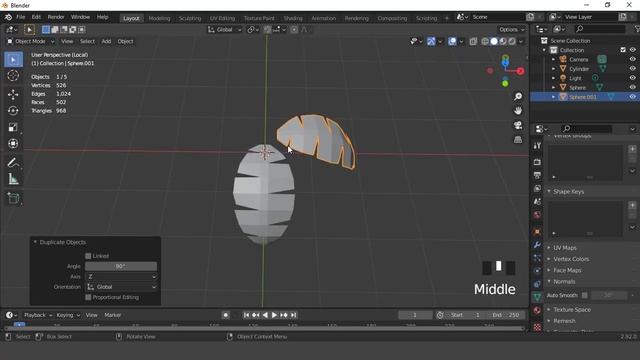Open the Playback menu
640x360 pixels.
click(x=38, y=315)
